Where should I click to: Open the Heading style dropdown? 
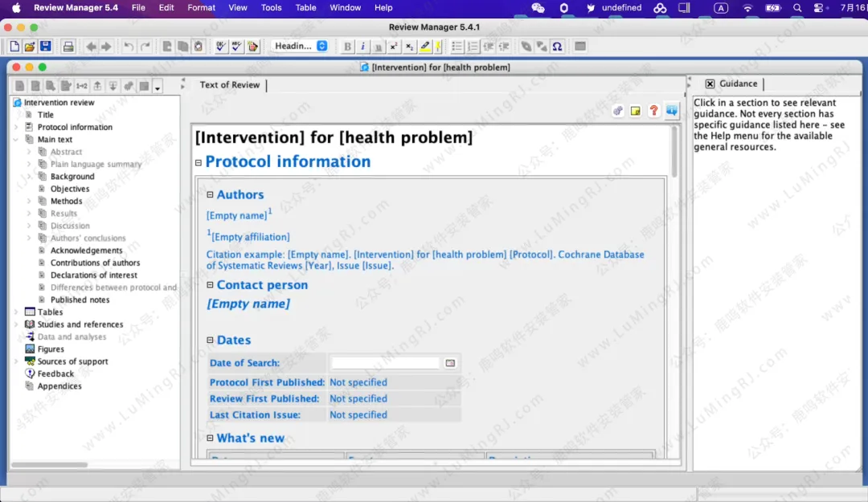(299, 47)
